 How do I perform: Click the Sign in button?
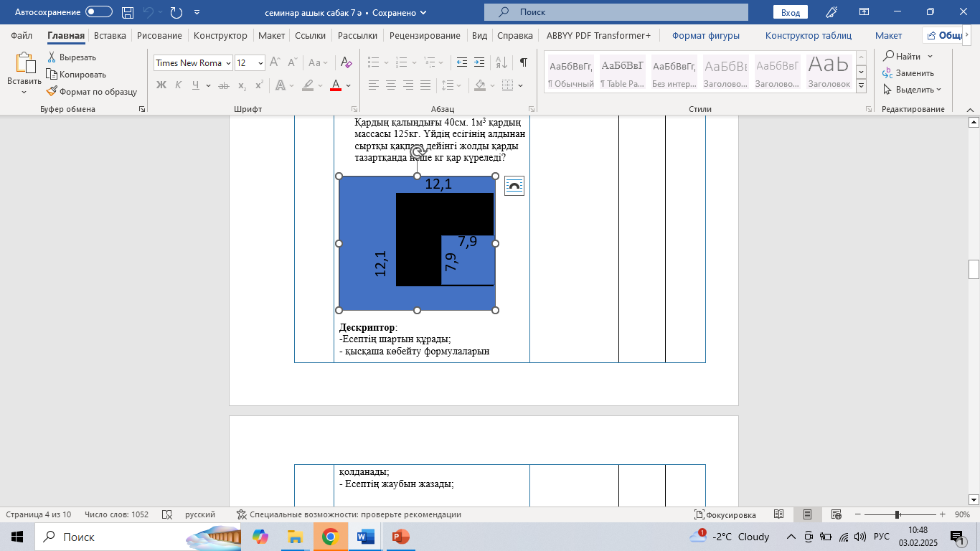click(x=790, y=12)
